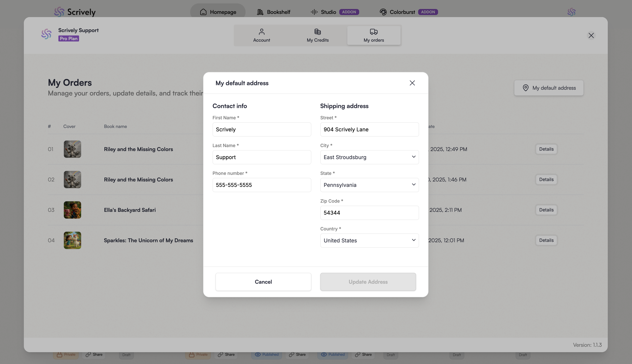
Task: Click the Homepage house icon
Action: pos(203,12)
